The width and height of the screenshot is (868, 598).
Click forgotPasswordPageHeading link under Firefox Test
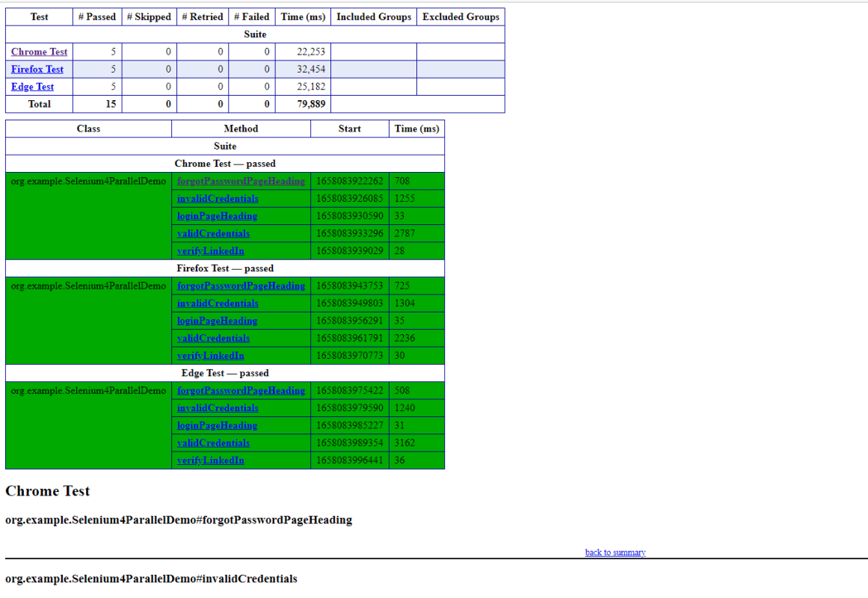(x=241, y=286)
